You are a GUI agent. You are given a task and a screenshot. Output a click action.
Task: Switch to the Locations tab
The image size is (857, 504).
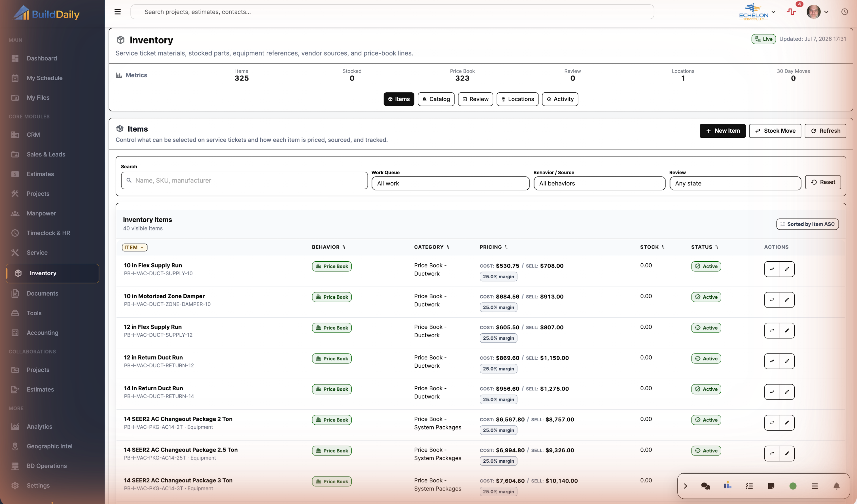(x=517, y=99)
